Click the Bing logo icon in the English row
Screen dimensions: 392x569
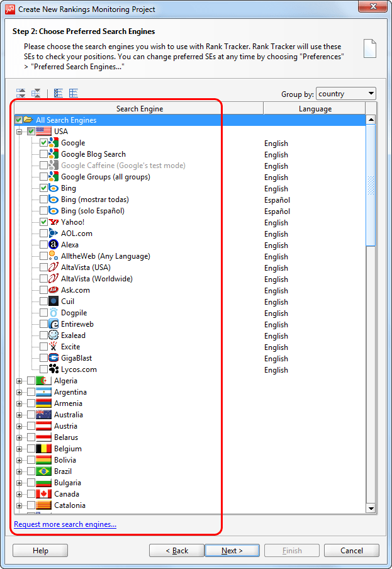click(x=53, y=188)
